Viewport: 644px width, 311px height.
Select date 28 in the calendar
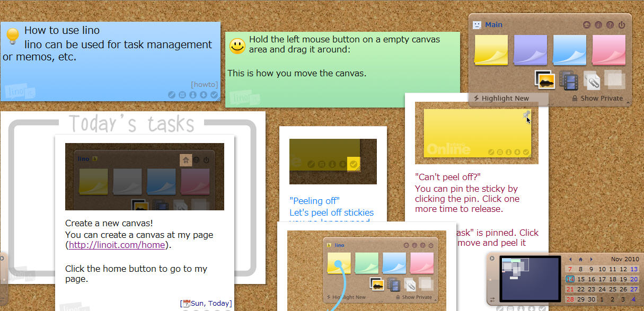(x=570, y=299)
